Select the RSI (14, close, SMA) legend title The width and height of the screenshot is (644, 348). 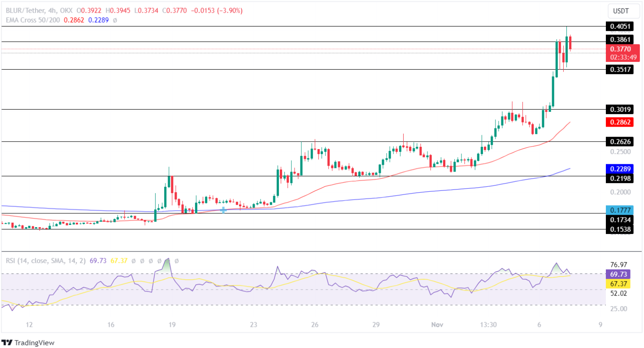tap(46, 260)
